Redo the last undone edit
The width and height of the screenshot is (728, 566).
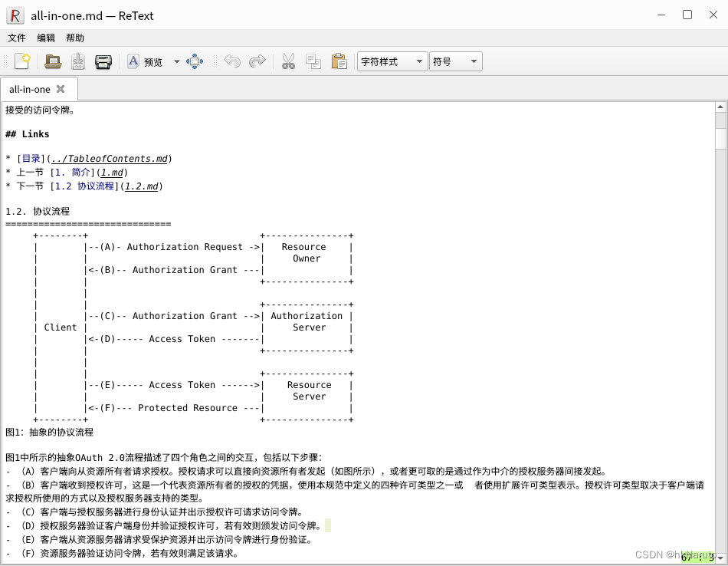(257, 61)
